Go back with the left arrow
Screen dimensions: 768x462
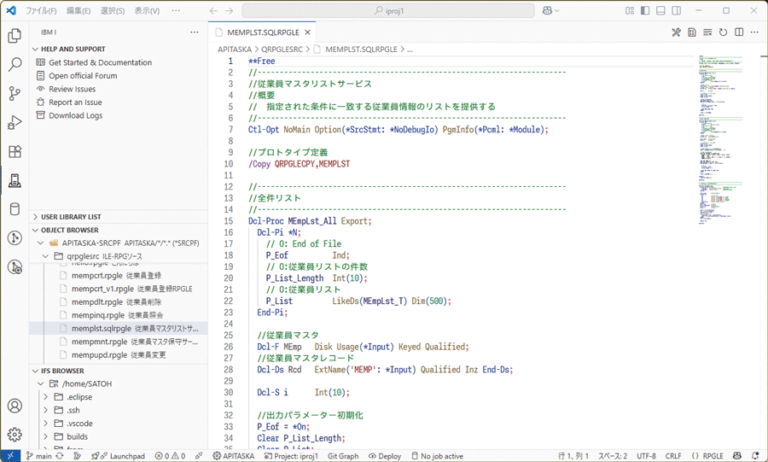pyautogui.click(x=213, y=10)
